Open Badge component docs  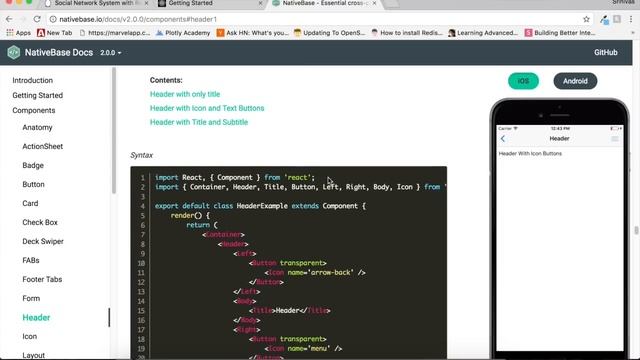tap(33, 165)
